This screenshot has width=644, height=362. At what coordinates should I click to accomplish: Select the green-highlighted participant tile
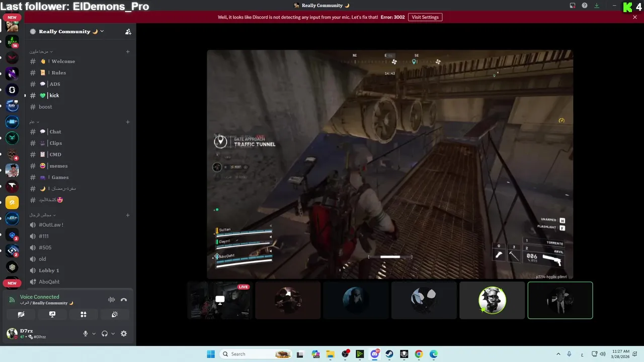[560, 300]
